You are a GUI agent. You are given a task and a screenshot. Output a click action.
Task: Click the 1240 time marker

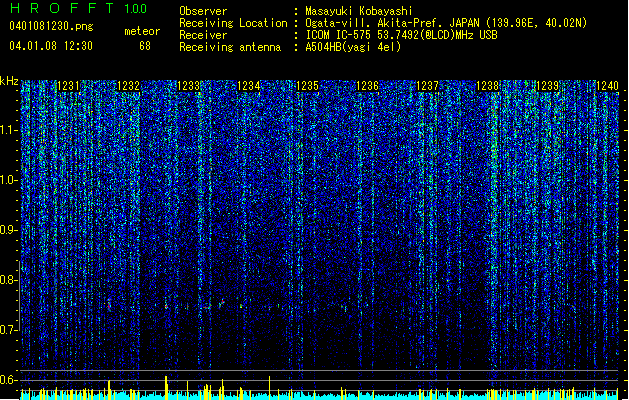click(x=607, y=85)
